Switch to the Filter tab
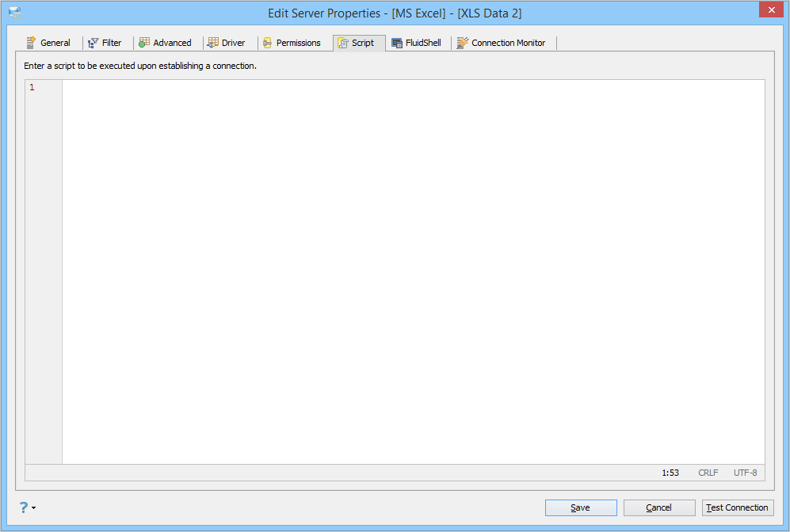Image resolution: width=790 pixels, height=532 pixels. (105, 43)
